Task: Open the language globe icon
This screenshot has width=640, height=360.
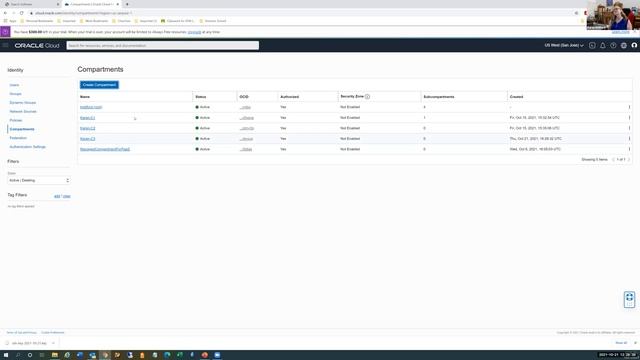Action: [x=624, y=45]
